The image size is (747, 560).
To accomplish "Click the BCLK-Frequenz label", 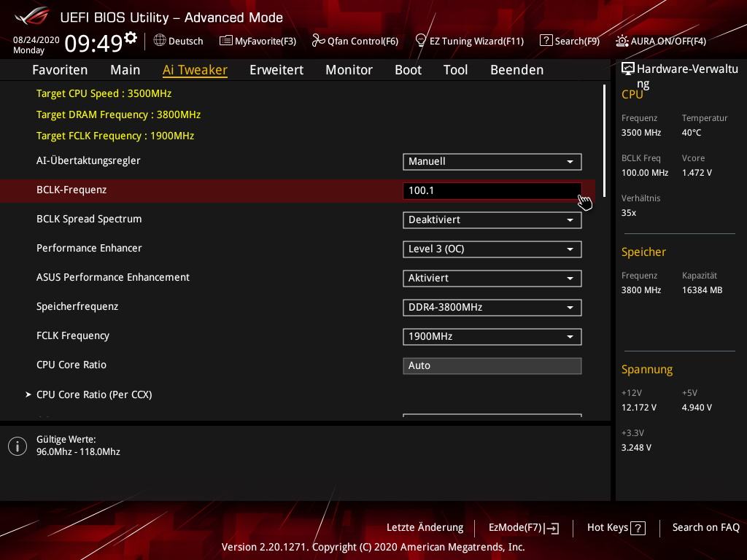I will (x=71, y=190).
